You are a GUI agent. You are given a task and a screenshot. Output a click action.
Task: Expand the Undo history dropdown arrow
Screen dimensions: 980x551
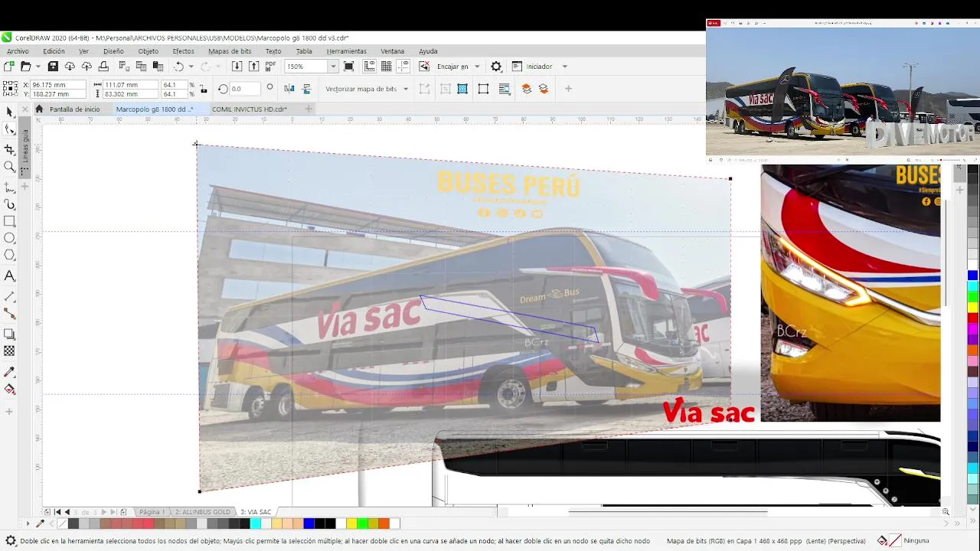191,67
